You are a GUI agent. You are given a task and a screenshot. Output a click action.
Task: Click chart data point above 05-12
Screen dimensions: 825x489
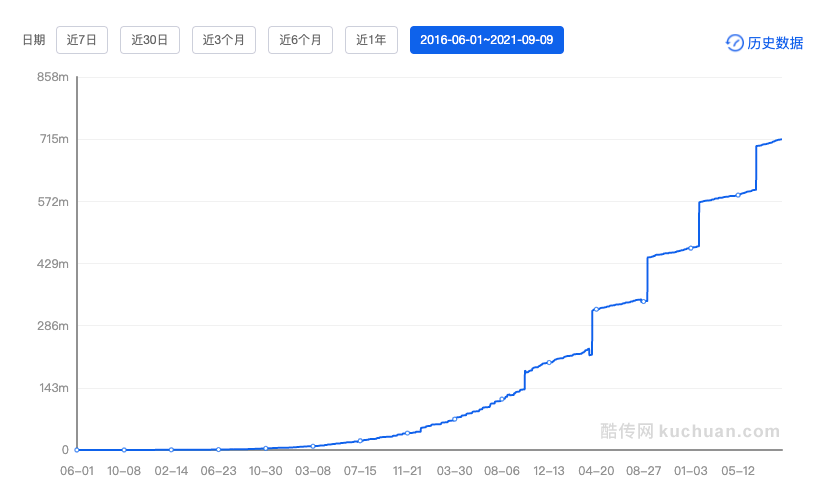[738, 195]
